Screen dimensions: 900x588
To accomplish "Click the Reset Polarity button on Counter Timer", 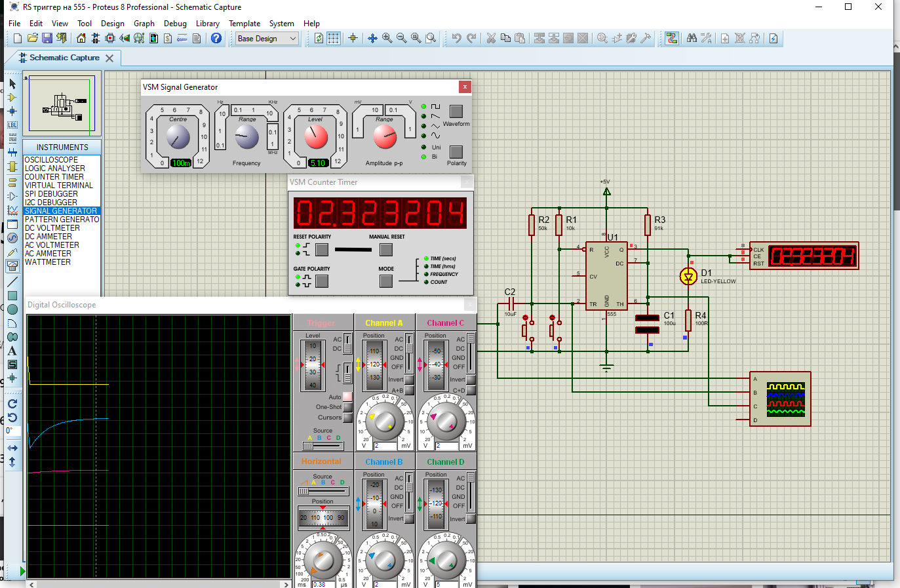I will [x=322, y=250].
